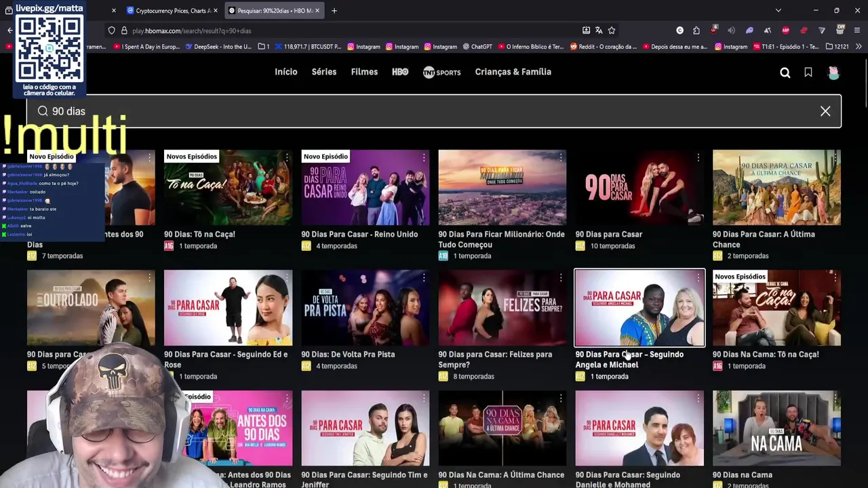Close the Pesquisar HBO Max tab
This screenshot has height=488, width=868.
(x=317, y=11)
